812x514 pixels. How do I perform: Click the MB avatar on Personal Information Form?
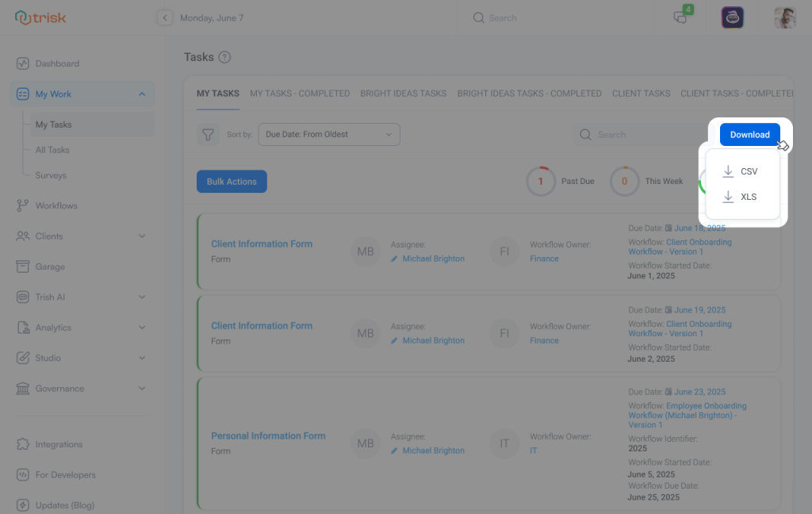(x=366, y=443)
